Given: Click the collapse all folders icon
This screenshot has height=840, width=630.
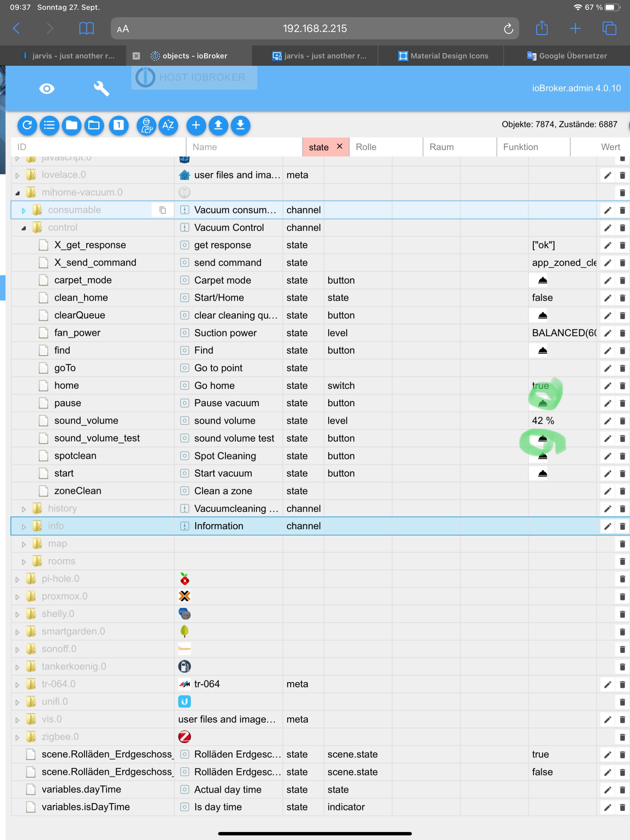Looking at the screenshot, I should [71, 125].
